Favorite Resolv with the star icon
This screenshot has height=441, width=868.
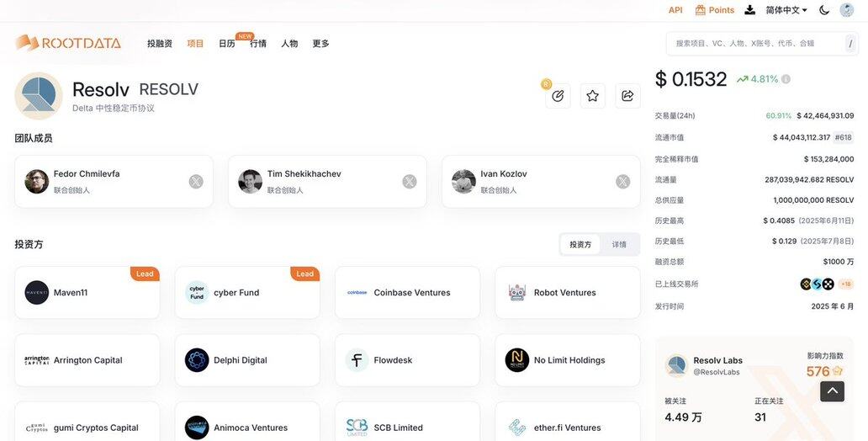pyautogui.click(x=592, y=96)
